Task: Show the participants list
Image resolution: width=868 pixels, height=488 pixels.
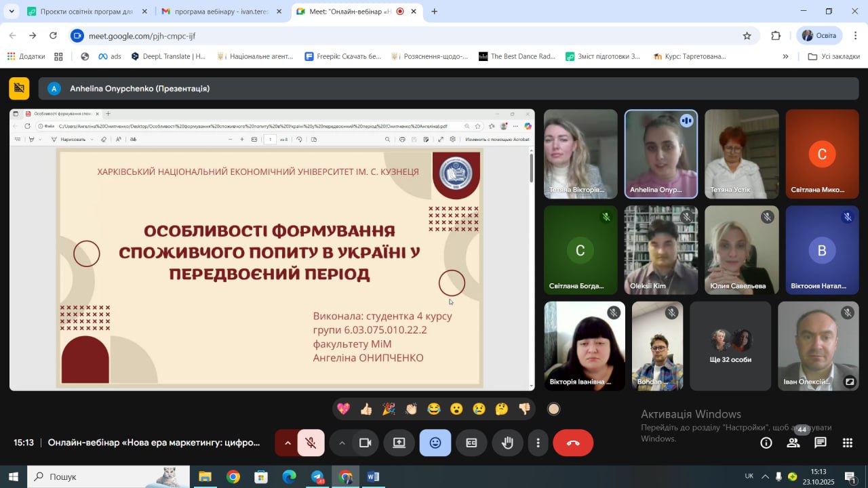Action: click(793, 443)
